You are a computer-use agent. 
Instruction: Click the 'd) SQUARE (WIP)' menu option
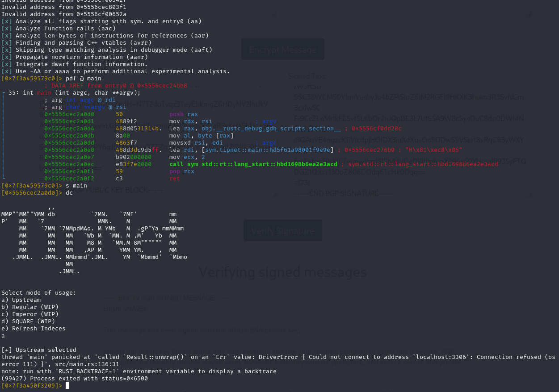pos(28,321)
